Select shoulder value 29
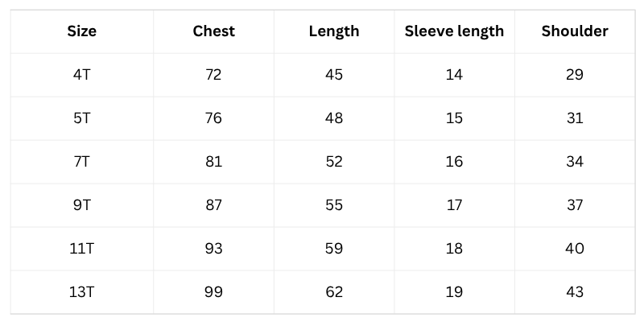This screenshot has height=322, width=644. click(x=575, y=75)
